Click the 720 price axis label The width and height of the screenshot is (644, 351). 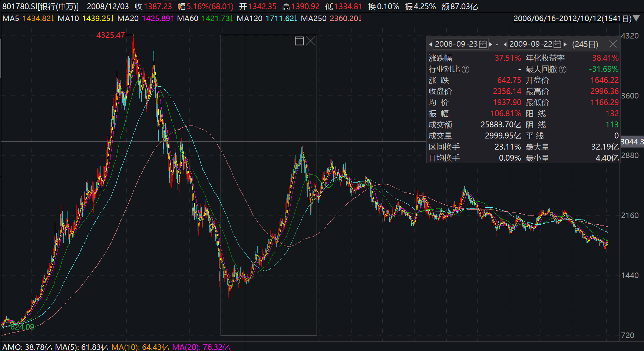(628, 335)
